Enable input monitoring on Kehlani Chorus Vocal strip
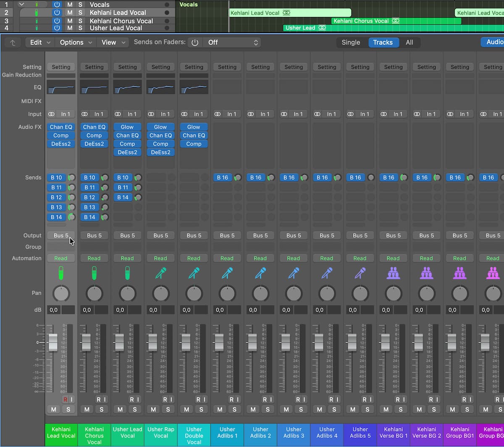The height and width of the screenshot is (447, 504). point(105,399)
